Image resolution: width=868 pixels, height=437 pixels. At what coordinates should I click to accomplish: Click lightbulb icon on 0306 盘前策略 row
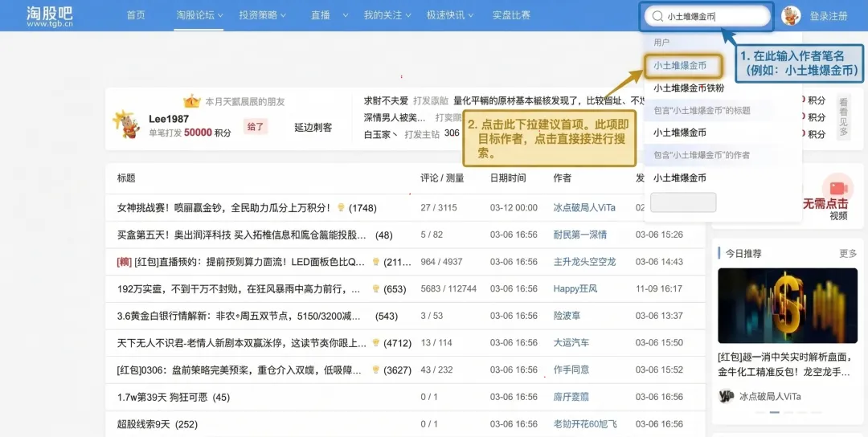click(376, 369)
